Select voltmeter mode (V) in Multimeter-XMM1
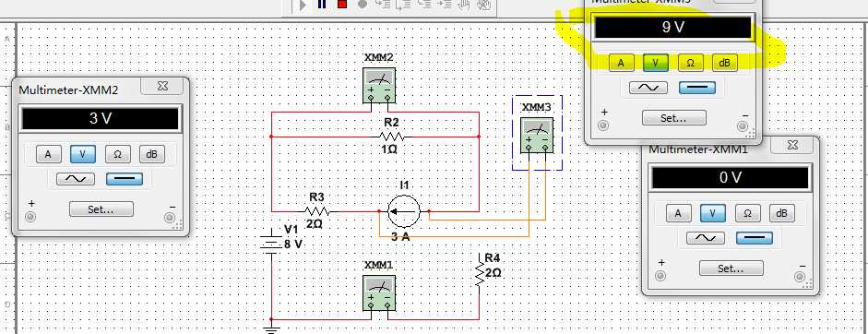This screenshot has height=334, width=868. tap(712, 213)
